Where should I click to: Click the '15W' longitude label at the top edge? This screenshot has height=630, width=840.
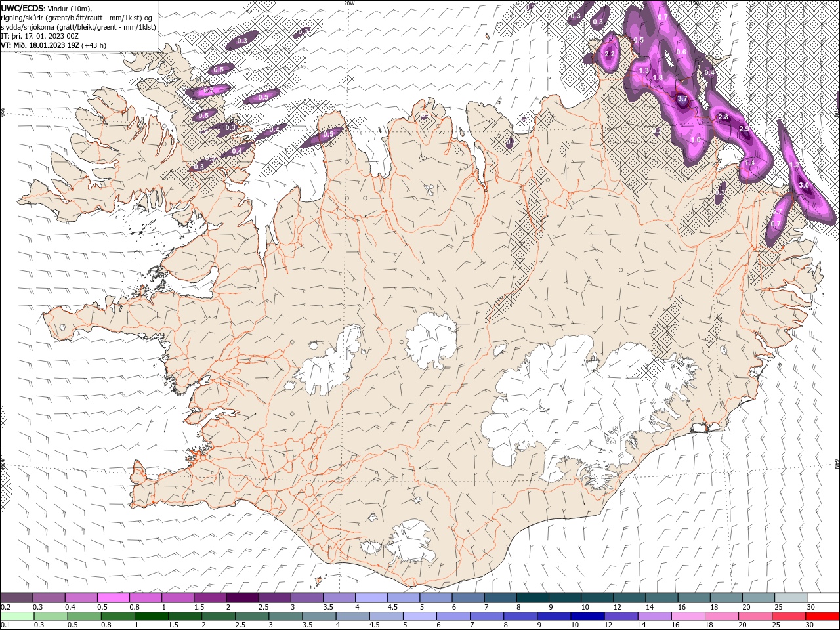coord(694,3)
